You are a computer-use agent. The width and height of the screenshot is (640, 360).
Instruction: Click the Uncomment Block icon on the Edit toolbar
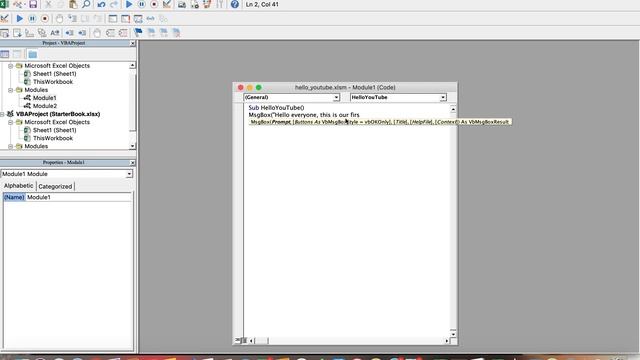(x=123, y=33)
